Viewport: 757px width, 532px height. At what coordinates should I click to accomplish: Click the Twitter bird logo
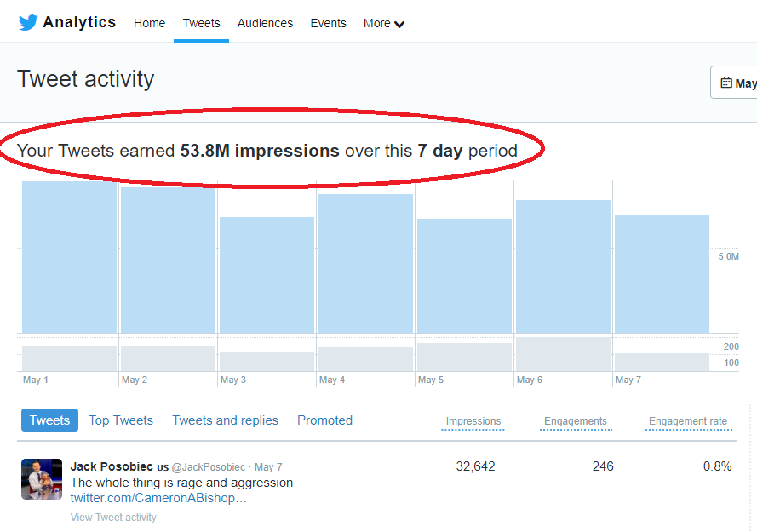click(x=28, y=22)
